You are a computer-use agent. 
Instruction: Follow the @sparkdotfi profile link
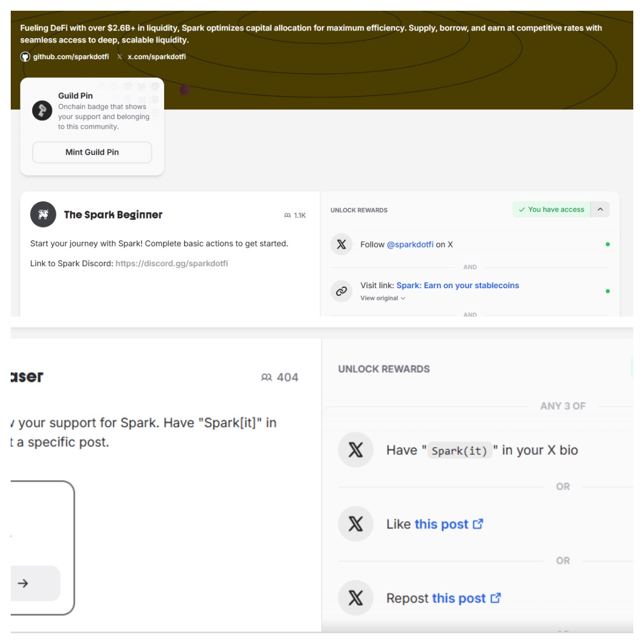410,245
